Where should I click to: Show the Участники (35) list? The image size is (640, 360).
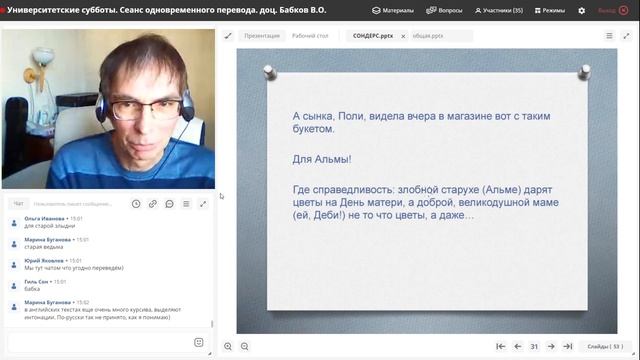pos(499,11)
